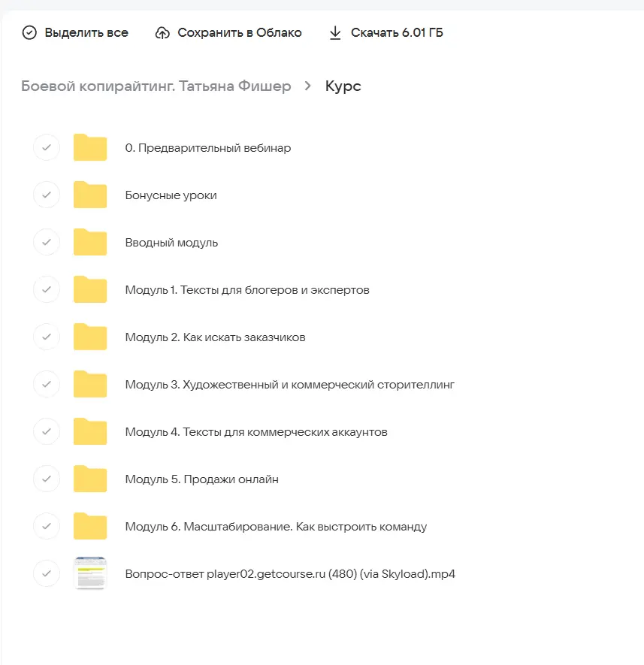Click the breadcrumb chevron arrow

pos(307,86)
